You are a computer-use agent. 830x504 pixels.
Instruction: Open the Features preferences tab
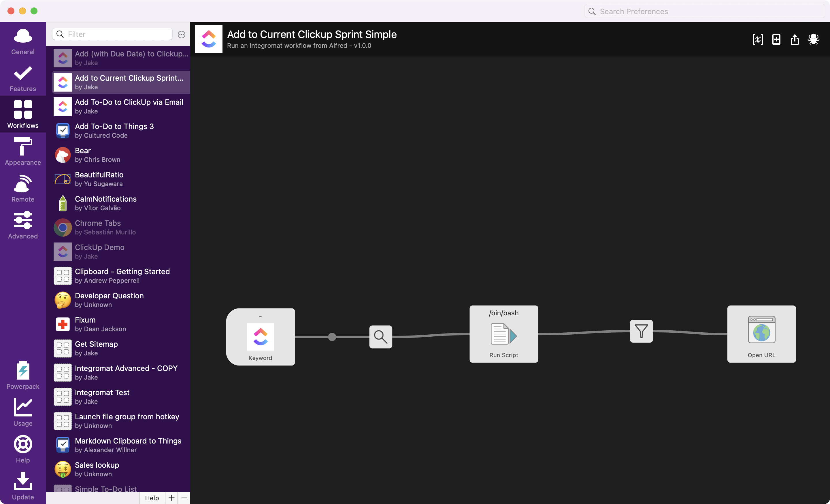tap(23, 78)
